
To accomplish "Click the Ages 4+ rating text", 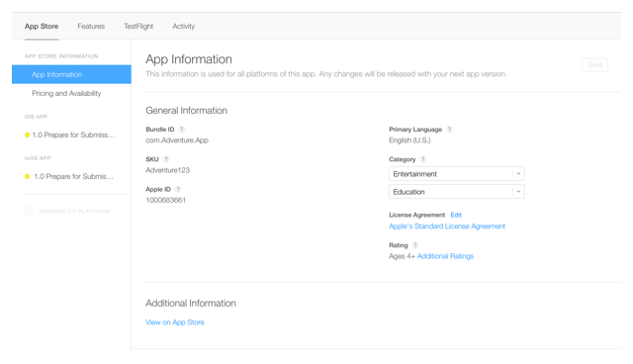I will (x=402, y=256).
